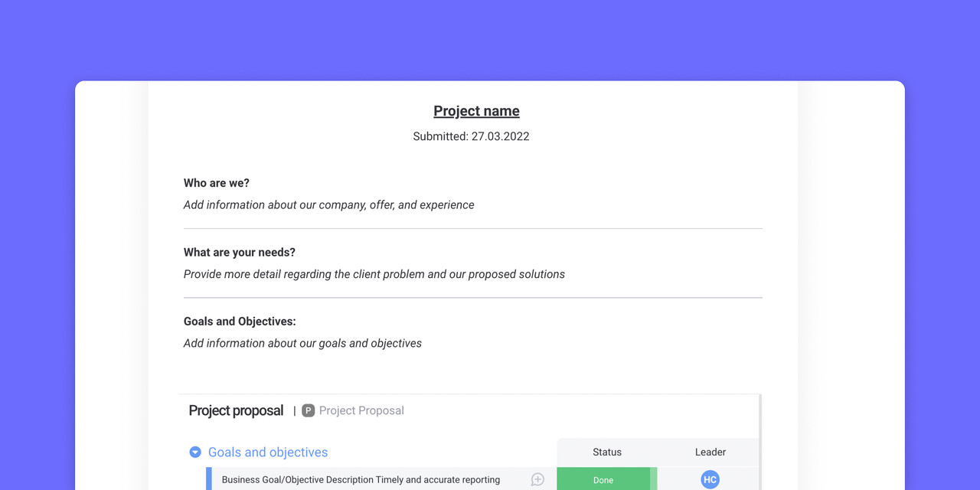This screenshot has width=980, height=490.
Task: Click the Project name title
Action: pyautogui.click(x=476, y=111)
